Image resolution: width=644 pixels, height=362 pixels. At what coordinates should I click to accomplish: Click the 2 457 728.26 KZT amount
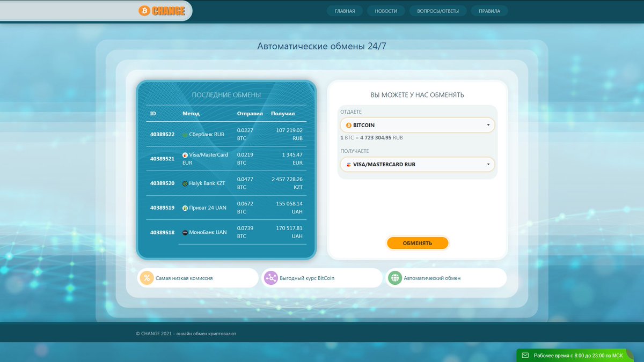287,183
